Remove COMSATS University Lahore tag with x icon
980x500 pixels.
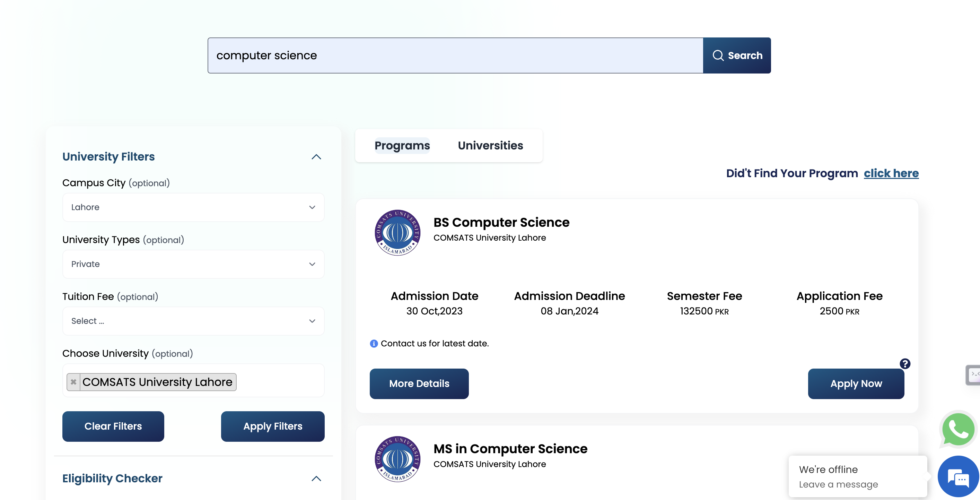click(x=73, y=382)
